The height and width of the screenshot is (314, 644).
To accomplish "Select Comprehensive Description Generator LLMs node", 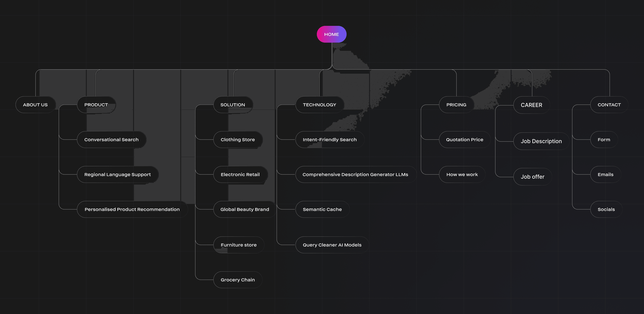I will pyautogui.click(x=355, y=174).
